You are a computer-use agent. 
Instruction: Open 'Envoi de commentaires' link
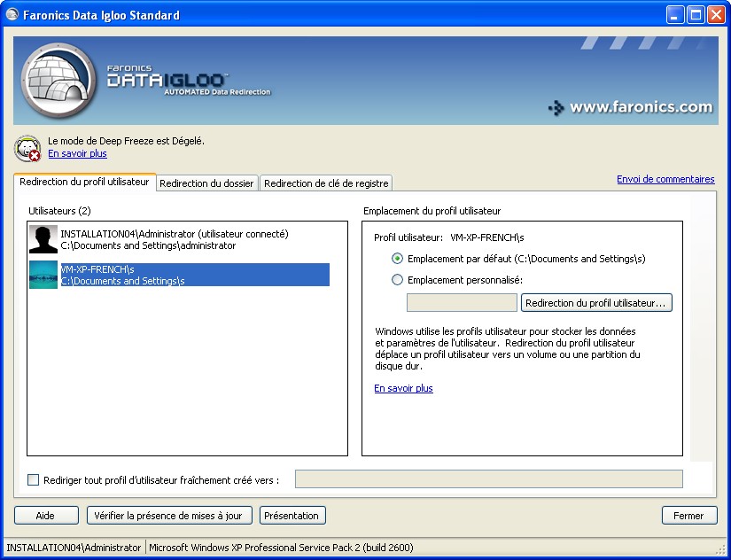point(665,179)
